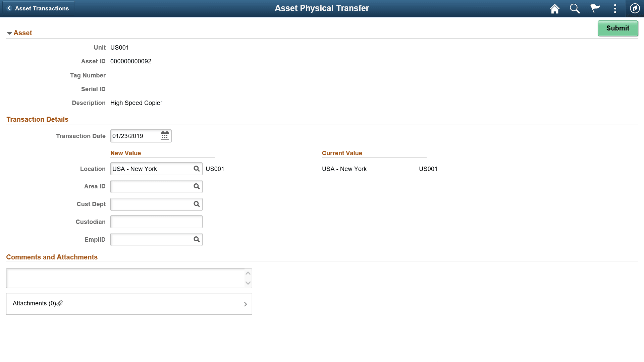Viewport: 644px width, 362px height.
Task: Open the NavBar compass icon
Action: point(635,8)
